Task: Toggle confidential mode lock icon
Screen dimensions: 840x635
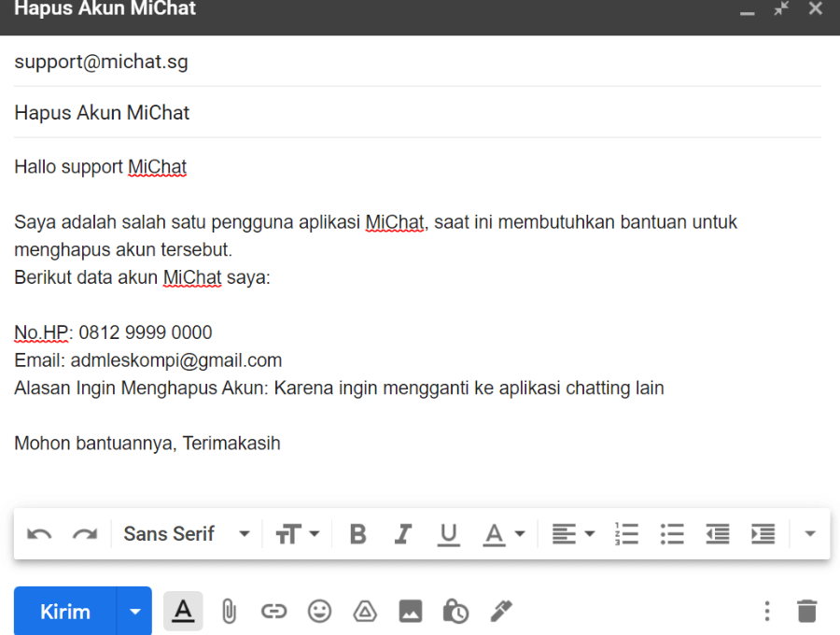Action: [455, 612]
